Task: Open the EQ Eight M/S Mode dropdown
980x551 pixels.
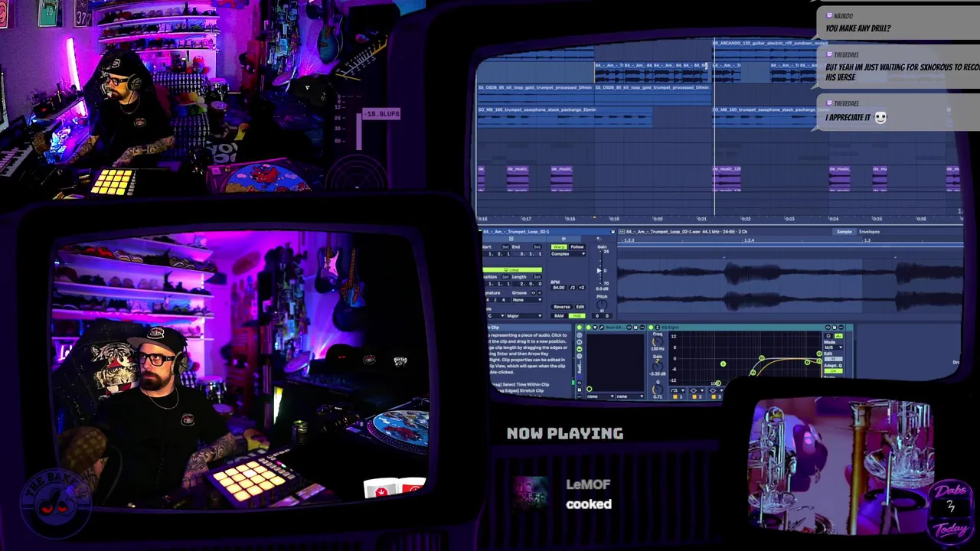Action: pyautogui.click(x=834, y=347)
